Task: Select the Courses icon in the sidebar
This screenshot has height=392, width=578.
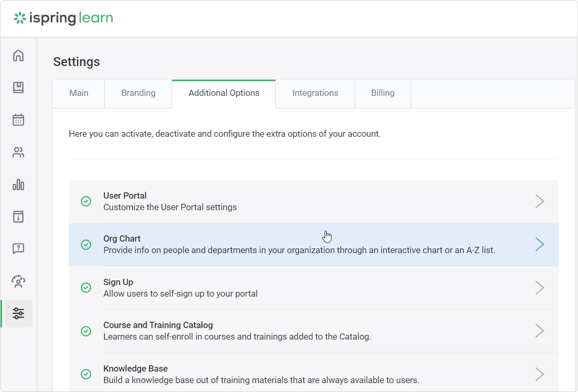Action: tap(18, 88)
